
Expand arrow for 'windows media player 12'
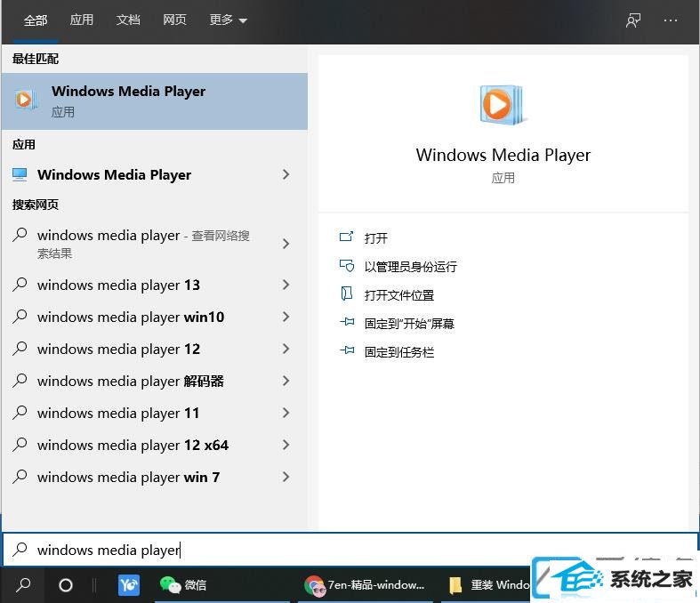tap(286, 349)
